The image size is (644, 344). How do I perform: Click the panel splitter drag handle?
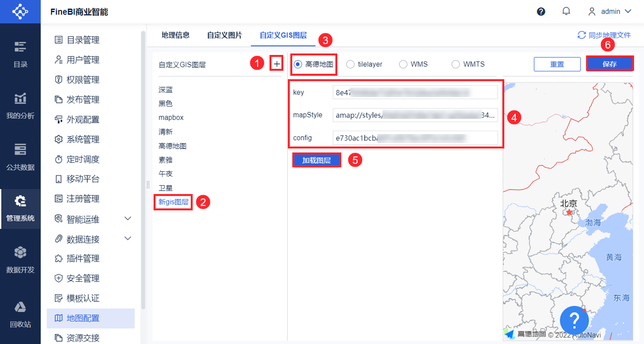[x=148, y=185]
